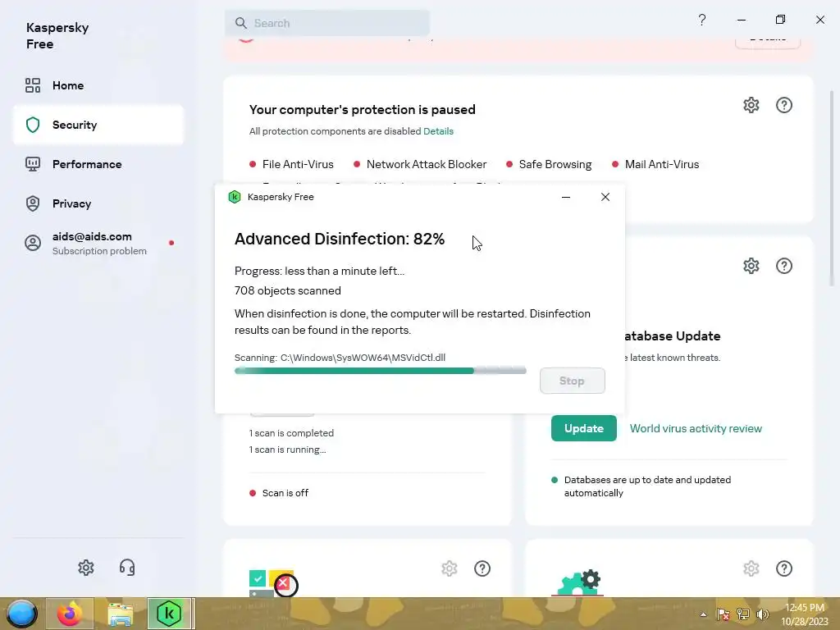
Task: Open World virus activity review link
Action: pos(696,428)
